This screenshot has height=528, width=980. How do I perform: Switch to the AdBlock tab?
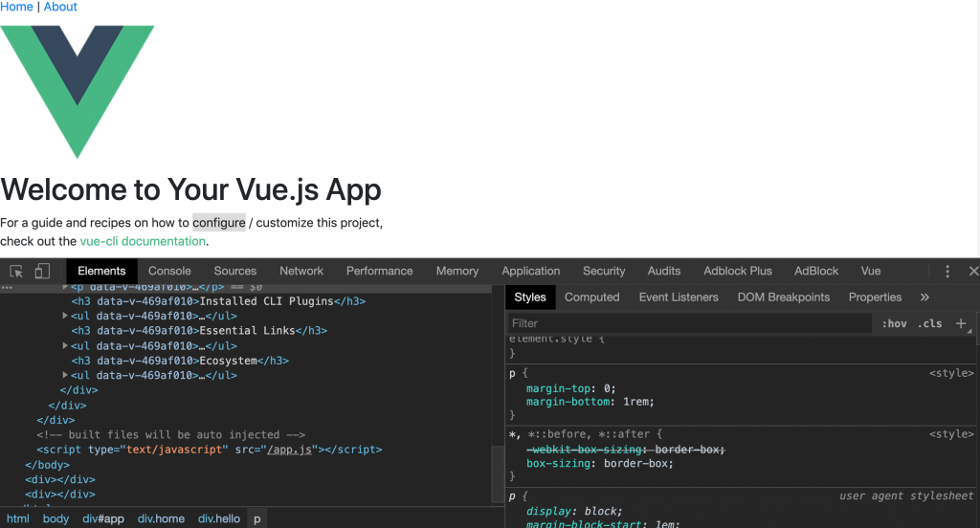(816, 272)
